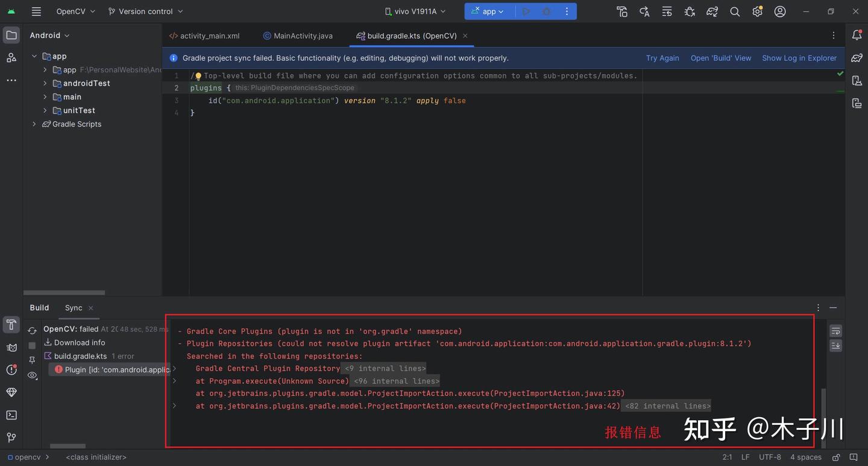Open the Version Control tool window
This screenshot has height=466, width=868.
tap(11, 437)
